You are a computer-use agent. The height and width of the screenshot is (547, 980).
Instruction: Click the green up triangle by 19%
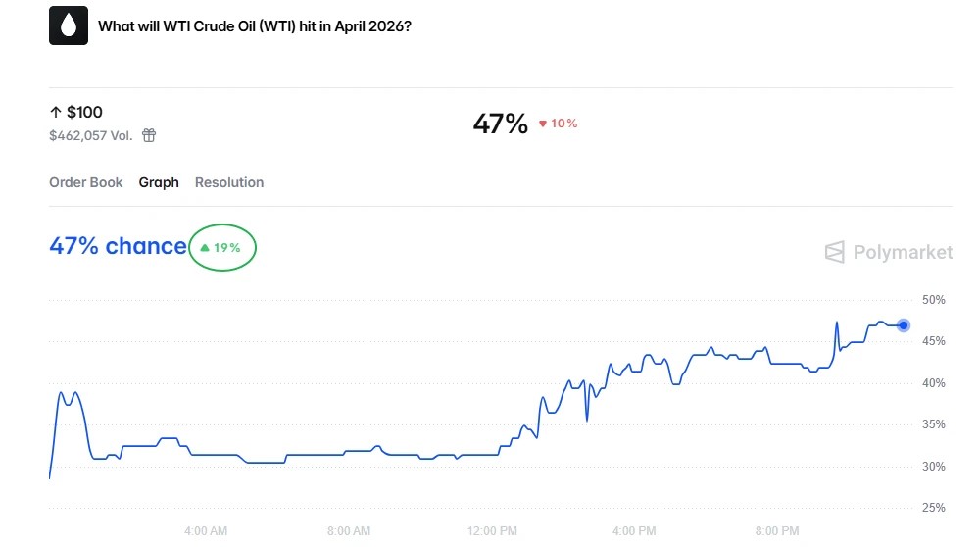pos(205,248)
